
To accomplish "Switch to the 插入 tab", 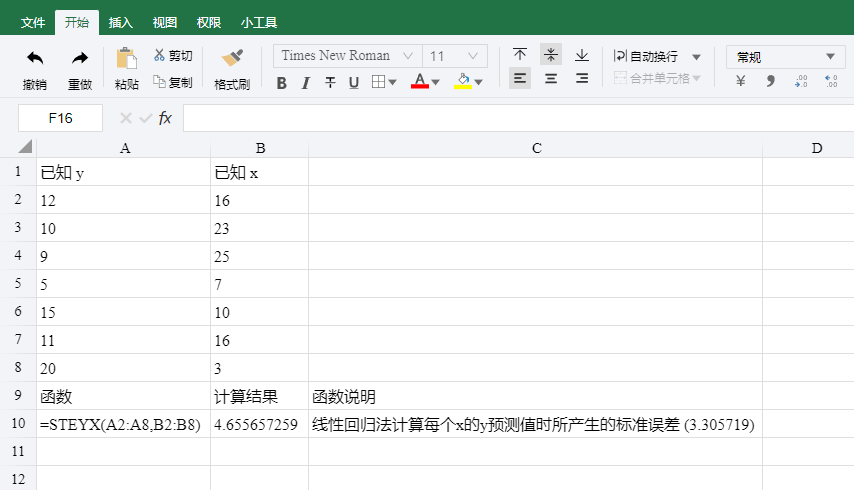I will tap(120, 23).
